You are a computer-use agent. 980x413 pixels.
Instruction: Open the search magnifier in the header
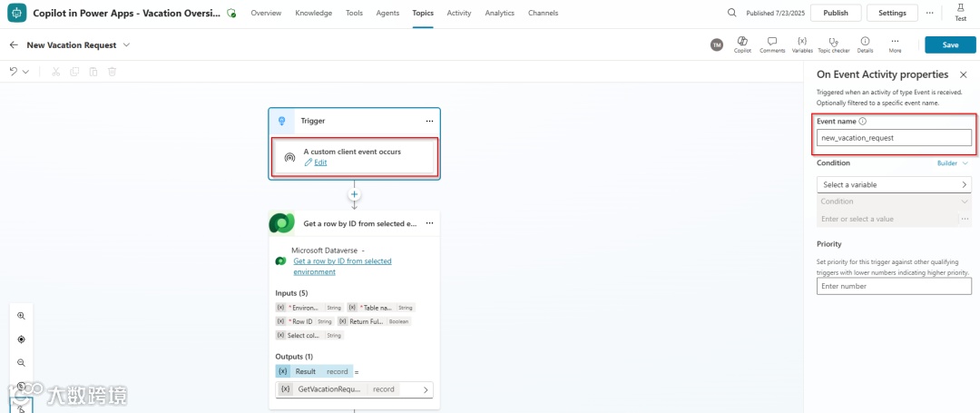click(732, 13)
